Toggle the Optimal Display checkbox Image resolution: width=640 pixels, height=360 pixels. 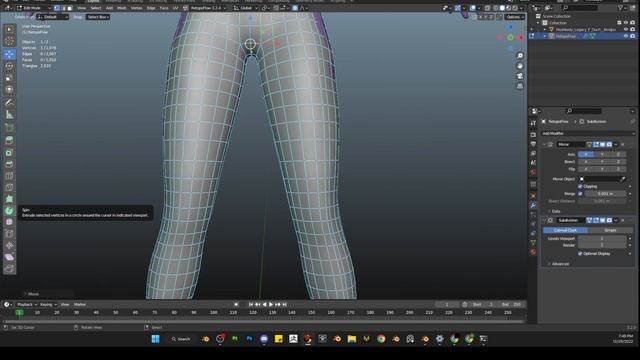[580, 253]
